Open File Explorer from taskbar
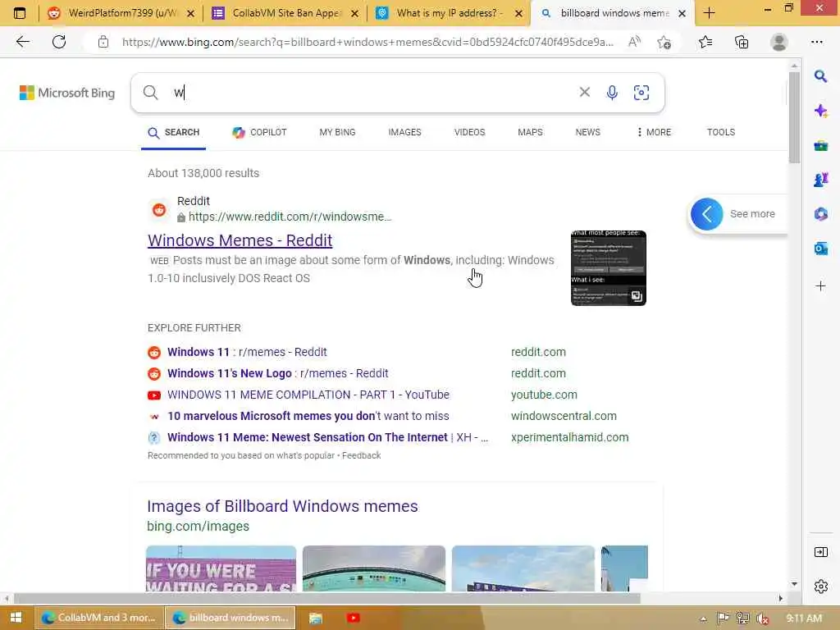 (x=316, y=618)
